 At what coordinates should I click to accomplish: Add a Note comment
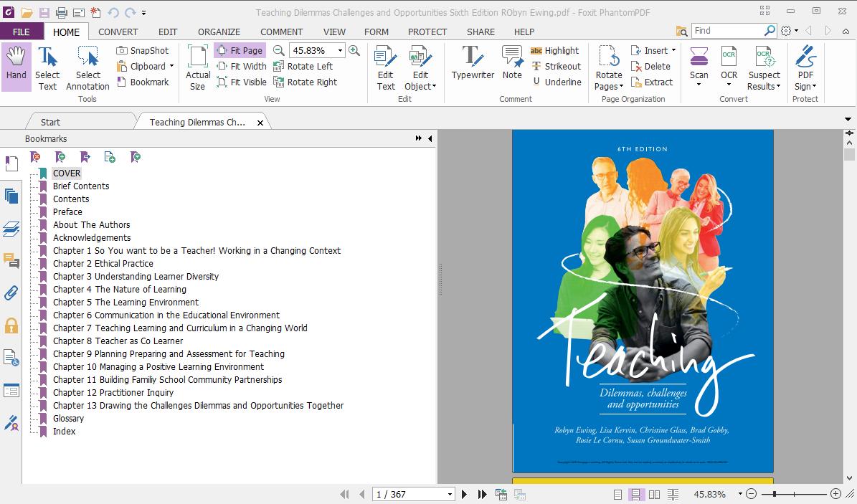pyautogui.click(x=512, y=63)
